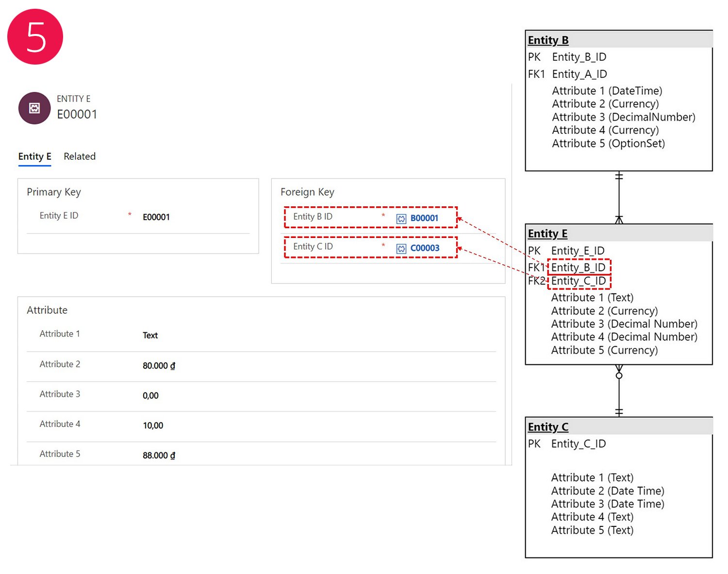Image resolution: width=728 pixels, height=574 pixels.
Task: Click Attribute 5 (OptionSet) in Entity B box
Action: pyautogui.click(x=609, y=144)
